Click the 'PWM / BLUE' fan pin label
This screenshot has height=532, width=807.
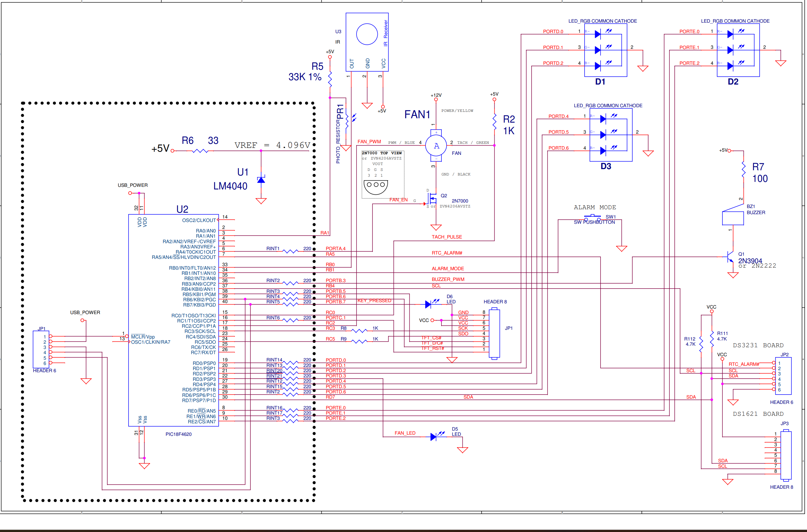coord(402,142)
